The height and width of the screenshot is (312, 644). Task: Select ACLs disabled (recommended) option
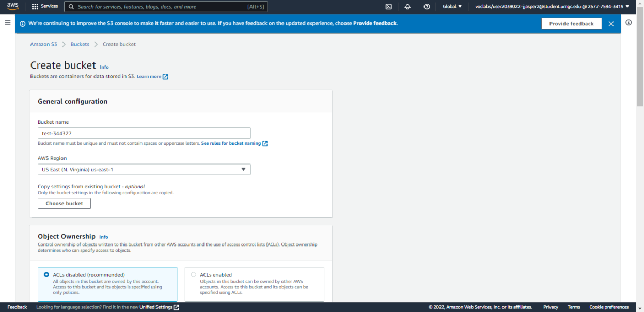pos(46,275)
